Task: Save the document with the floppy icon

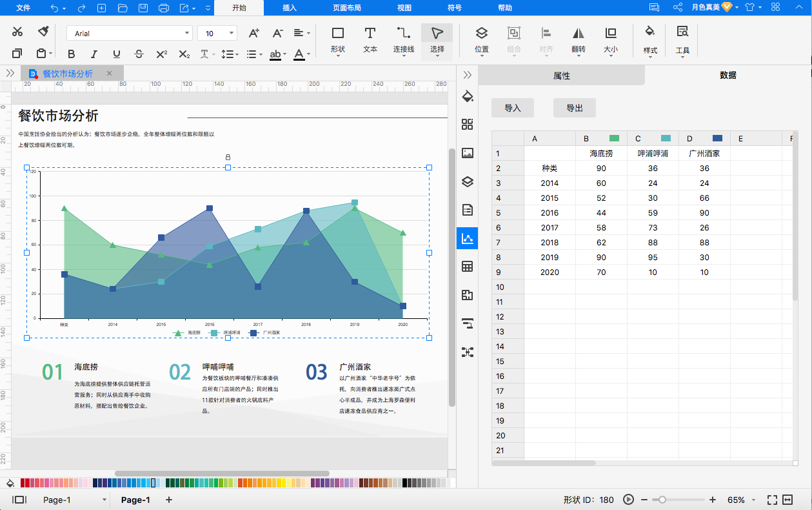Action: (143, 8)
